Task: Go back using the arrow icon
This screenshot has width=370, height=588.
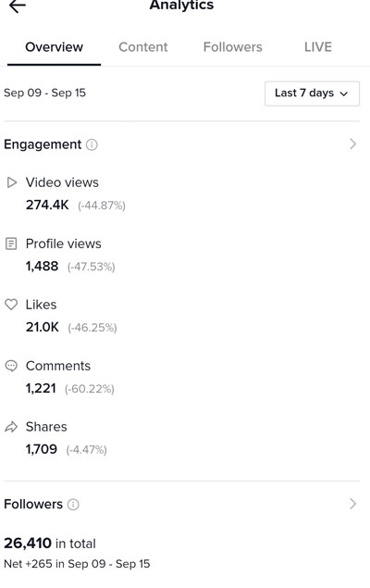Action: coord(18,6)
